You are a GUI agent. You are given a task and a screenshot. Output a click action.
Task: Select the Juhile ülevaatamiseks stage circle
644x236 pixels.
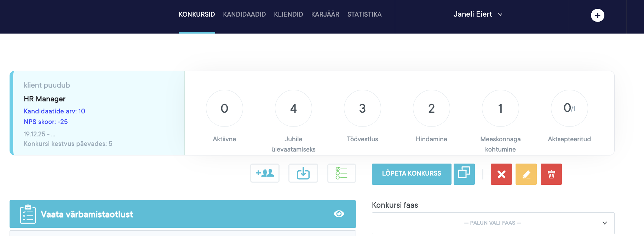coord(293,108)
